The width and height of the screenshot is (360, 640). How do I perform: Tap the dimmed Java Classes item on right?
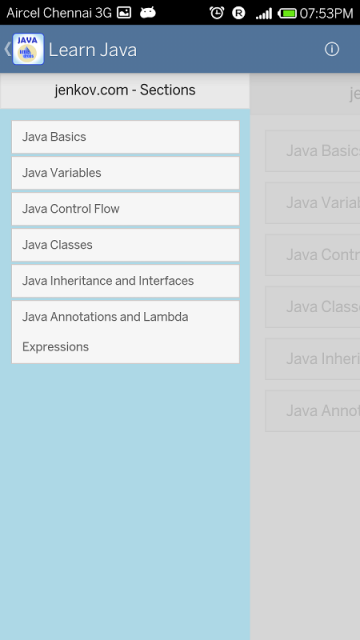pyautogui.click(x=313, y=307)
